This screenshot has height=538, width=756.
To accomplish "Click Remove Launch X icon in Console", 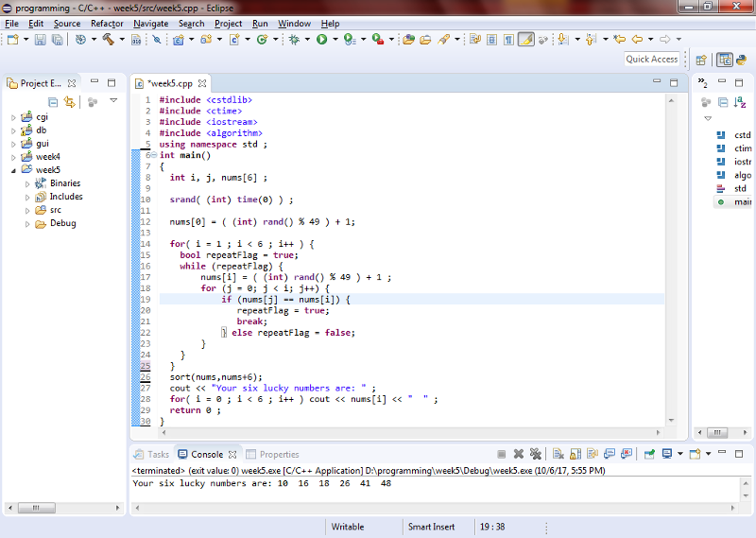I will click(519, 454).
